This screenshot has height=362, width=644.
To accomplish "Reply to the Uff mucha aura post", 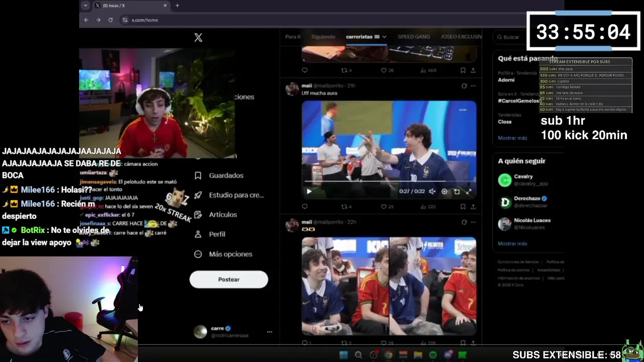I will [304, 207].
